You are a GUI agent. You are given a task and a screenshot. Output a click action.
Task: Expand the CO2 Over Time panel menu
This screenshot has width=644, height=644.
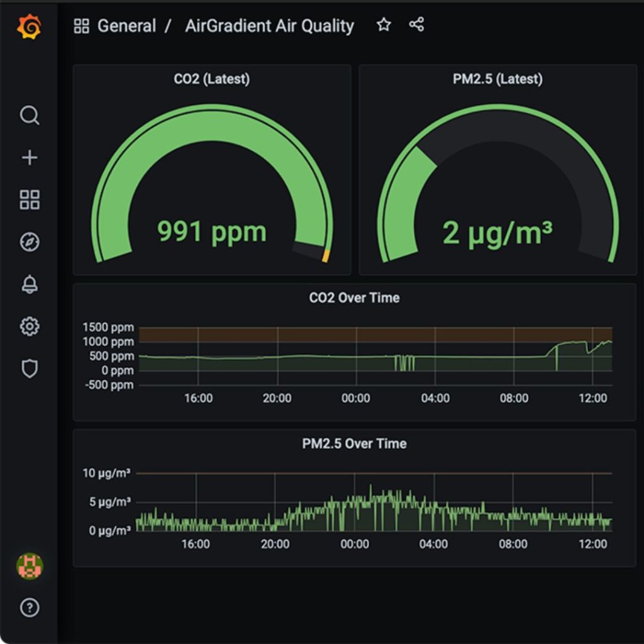pyautogui.click(x=354, y=298)
